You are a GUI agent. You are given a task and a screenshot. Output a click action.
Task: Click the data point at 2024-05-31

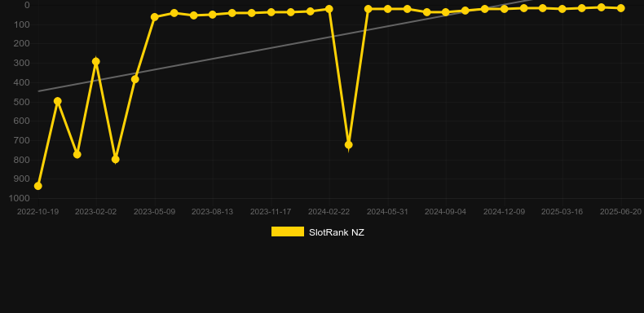pyautogui.click(x=388, y=9)
